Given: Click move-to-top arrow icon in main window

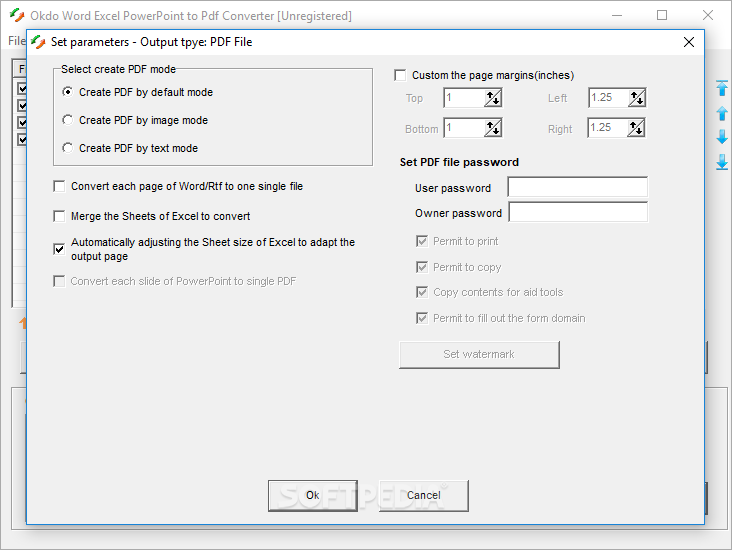Looking at the screenshot, I should [x=722, y=88].
